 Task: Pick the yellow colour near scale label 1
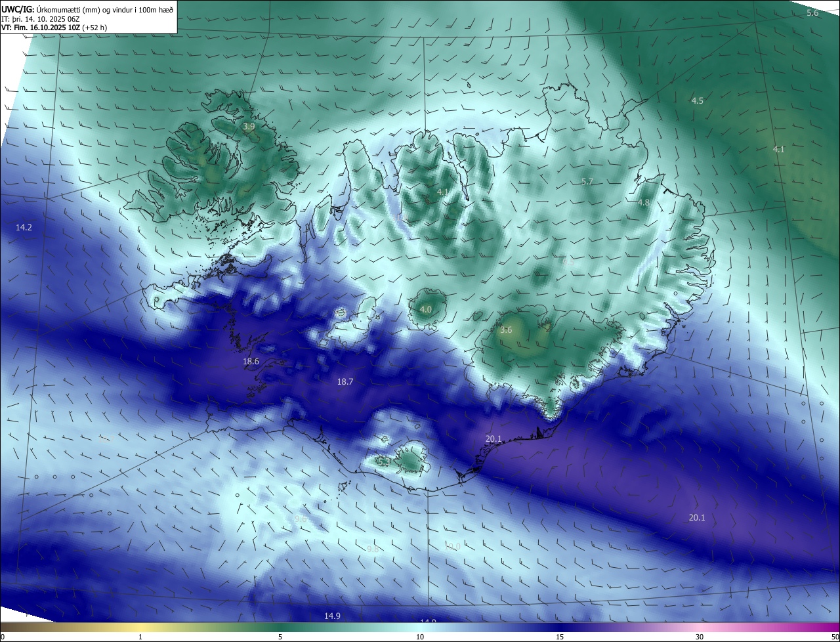(140, 628)
